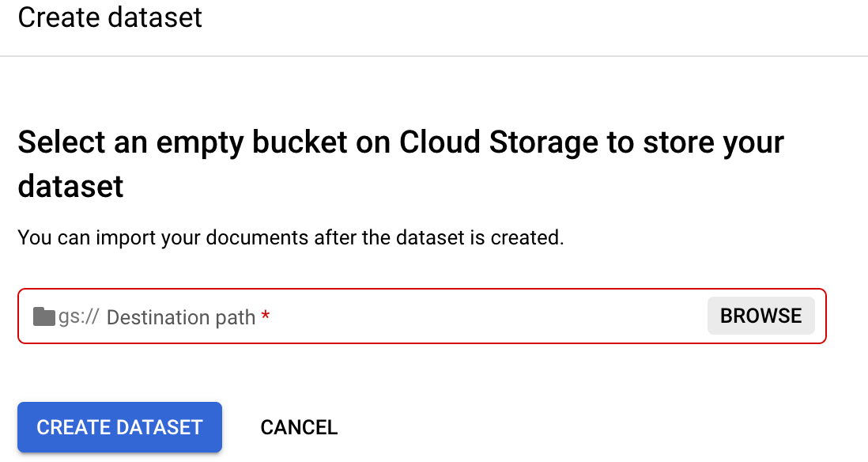Click the red required asterisk
Screen dimensions: 868x462
tap(266, 317)
